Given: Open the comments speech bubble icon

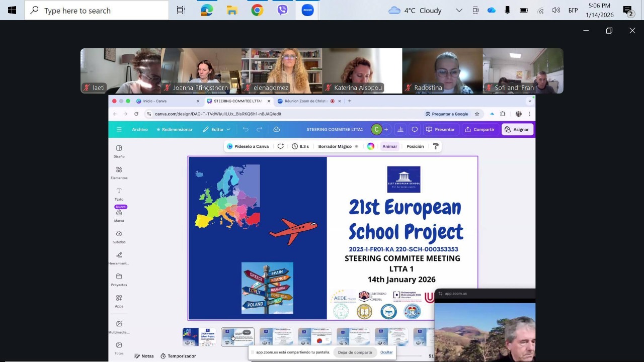Looking at the screenshot, I should pyautogui.click(x=415, y=130).
